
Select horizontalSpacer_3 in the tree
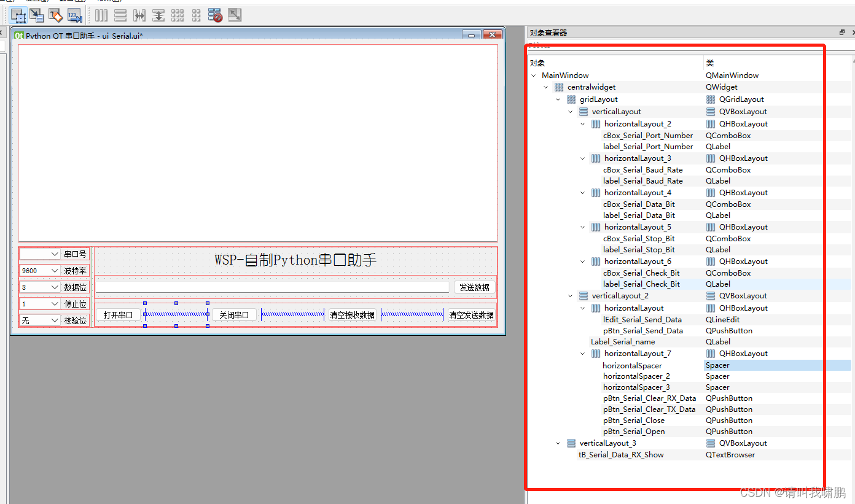[x=636, y=387]
